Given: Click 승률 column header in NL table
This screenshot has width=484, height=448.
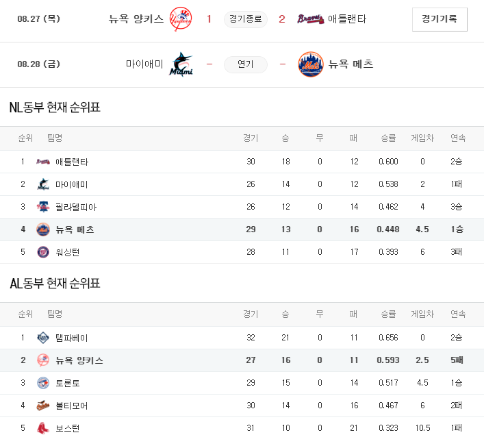Looking at the screenshot, I should (388, 138).
